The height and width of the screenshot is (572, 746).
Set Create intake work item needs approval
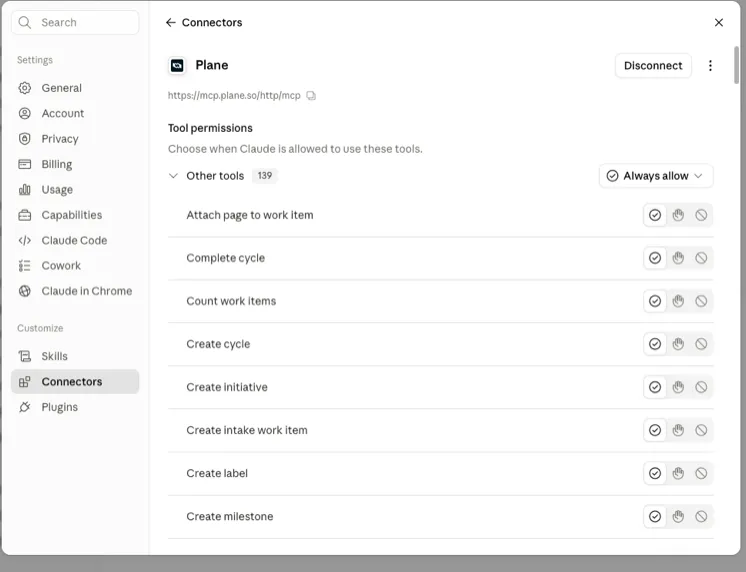coord(678,430)
